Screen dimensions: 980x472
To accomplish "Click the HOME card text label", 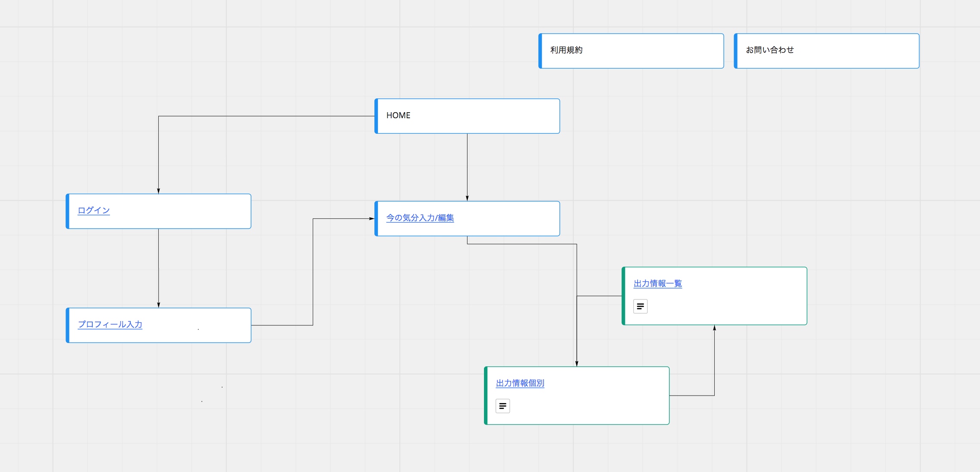I will (x=398, y=115).
